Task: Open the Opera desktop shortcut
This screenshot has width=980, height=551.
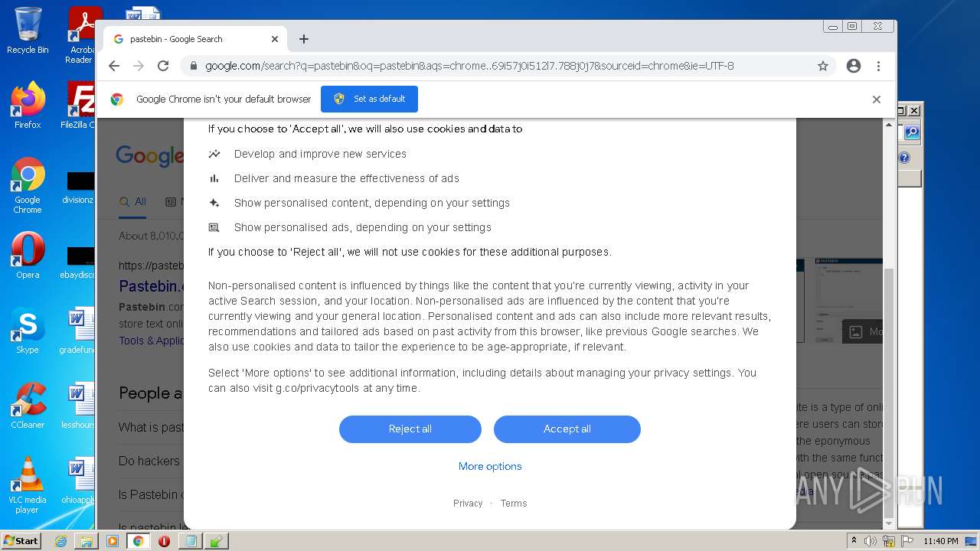Action: (28, 256)
